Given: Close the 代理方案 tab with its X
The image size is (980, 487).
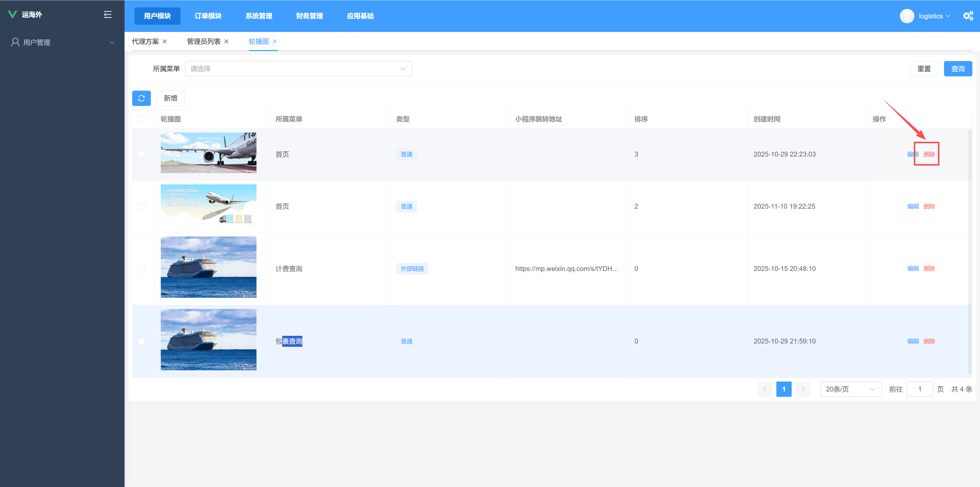Looking at the screenshot, I should (165, 42).
